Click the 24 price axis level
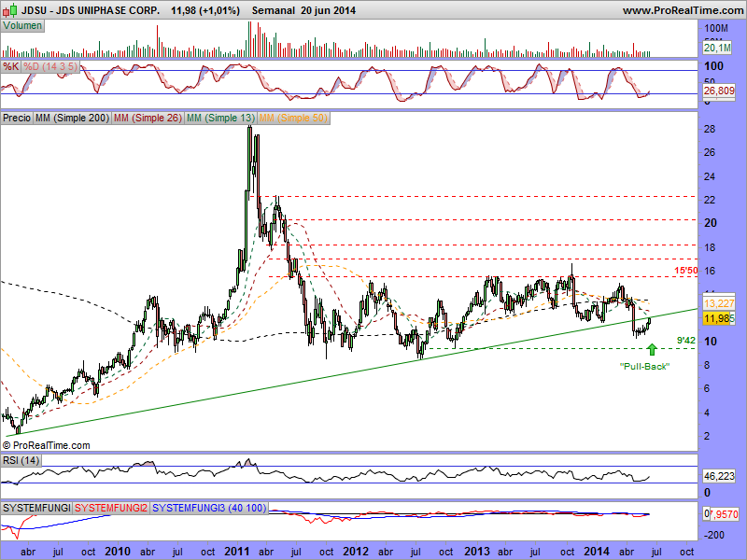The width and height of the screenshot is (747, 560). (x=710, y=176)
